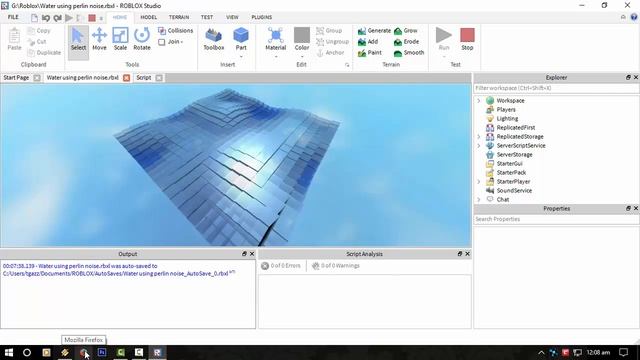640x360 pixels.
Task: Click the terrain Generate tool
Action: click(x=374, y=31)
